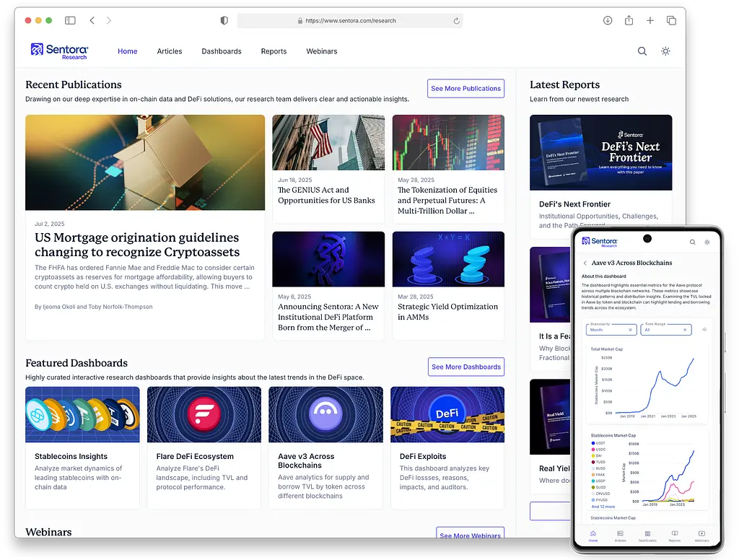Open the stacked coins AMMs thumbnail

pos(448,259)
